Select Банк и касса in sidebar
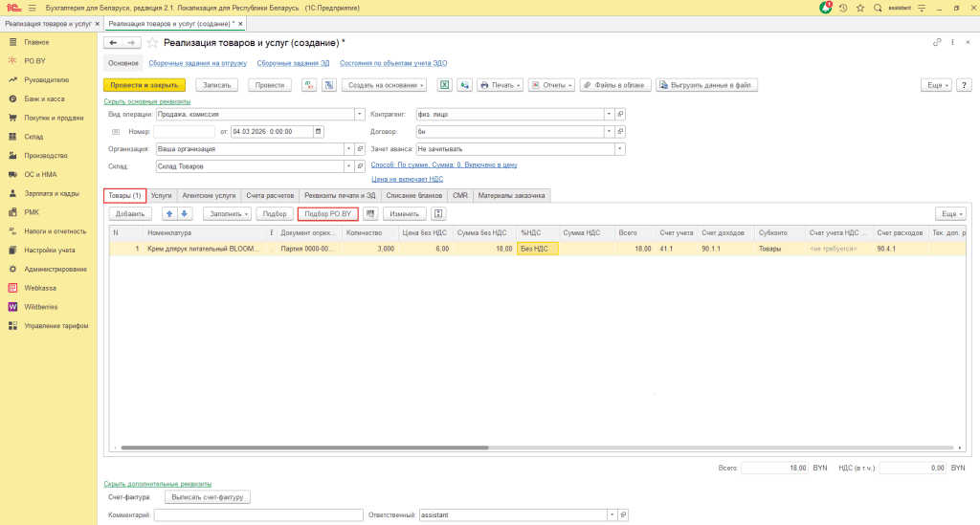 pos(44,98)
